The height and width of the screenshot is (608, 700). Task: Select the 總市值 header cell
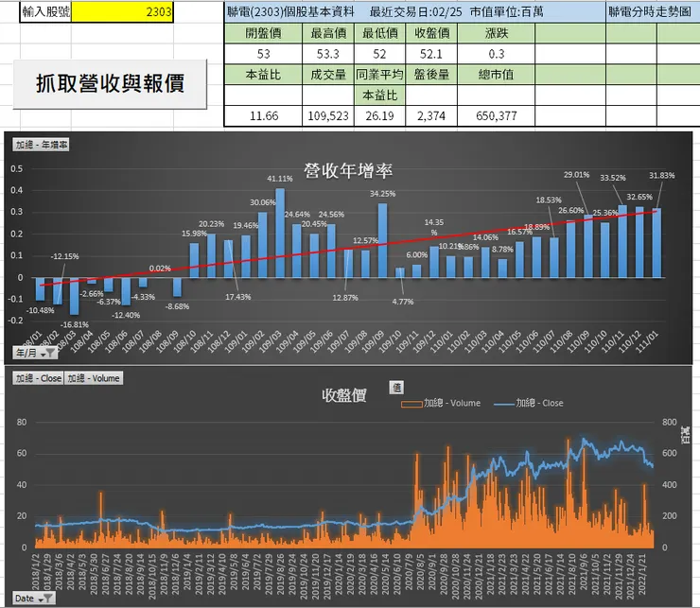click(497, 75)
